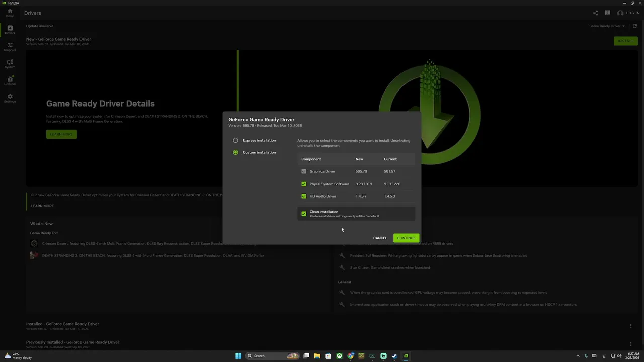This screenshot has height=362, width=644.
Task: Open Task View in taskbar
Action: [306, 356]
